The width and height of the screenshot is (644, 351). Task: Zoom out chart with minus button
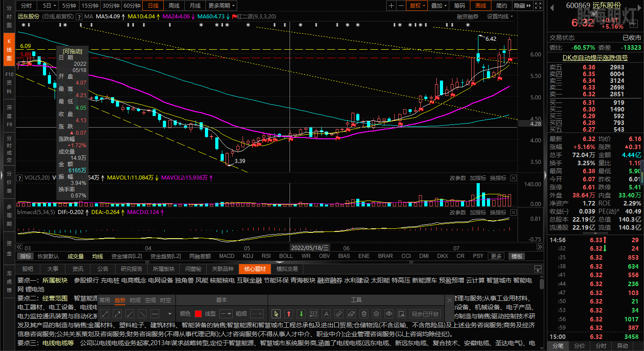401,5
